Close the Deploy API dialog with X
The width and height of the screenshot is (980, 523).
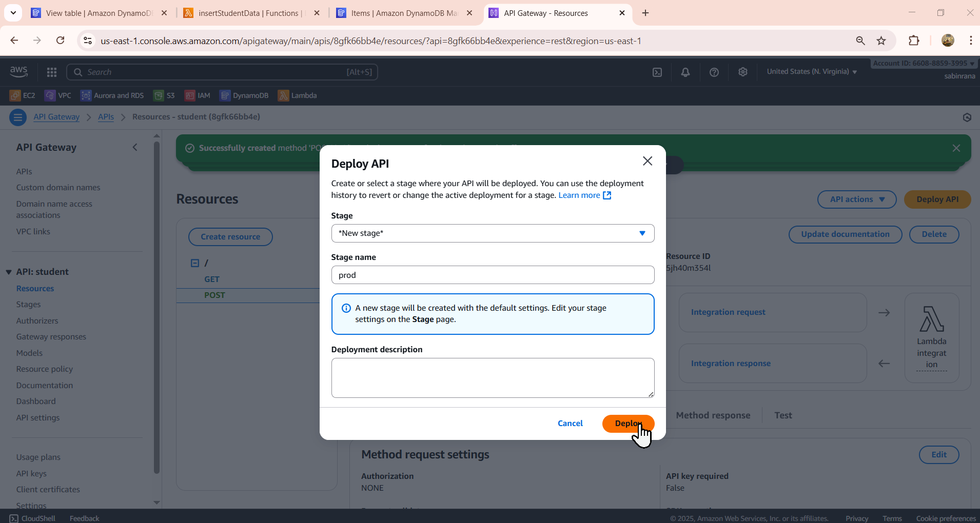tap(648, 161)
